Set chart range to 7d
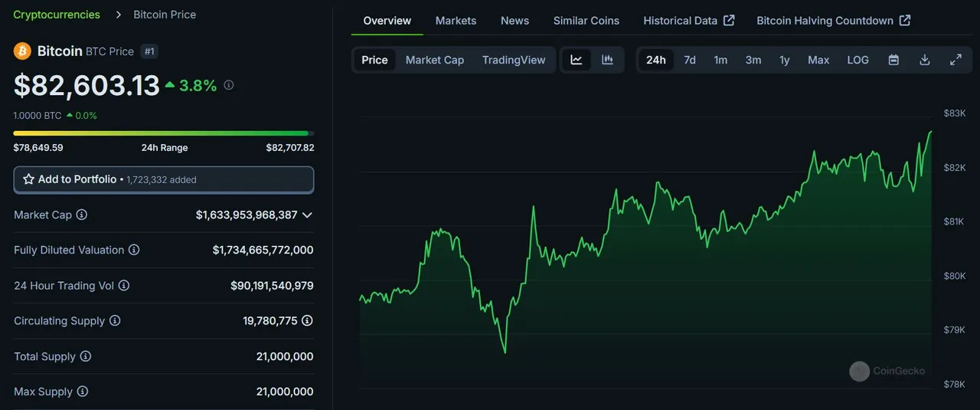Viewport: 980px width, 410px height. [690, 60]
